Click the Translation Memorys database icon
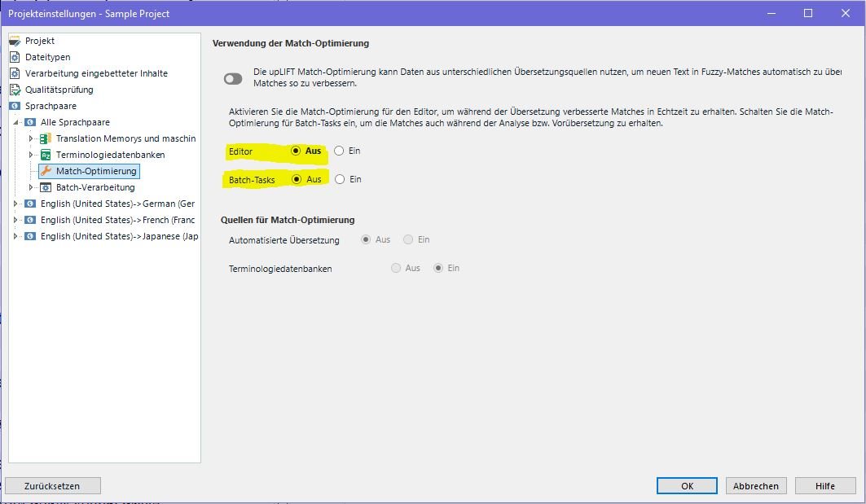The height and width of the screenshot is (504, 866). 46,138
